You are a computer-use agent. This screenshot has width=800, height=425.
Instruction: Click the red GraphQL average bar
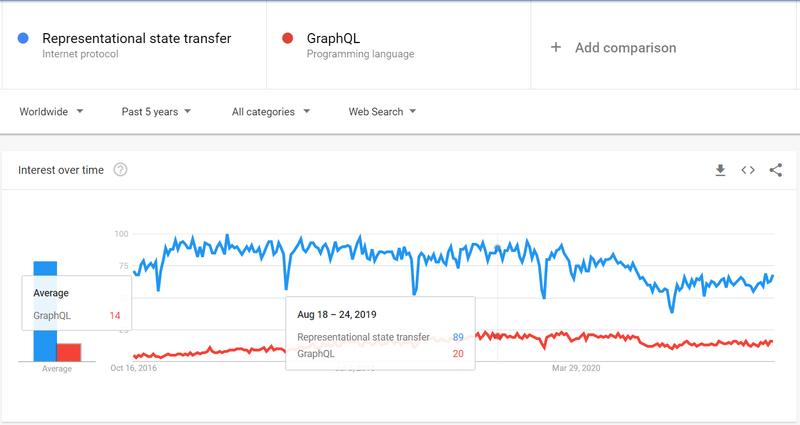click(69, 353)
